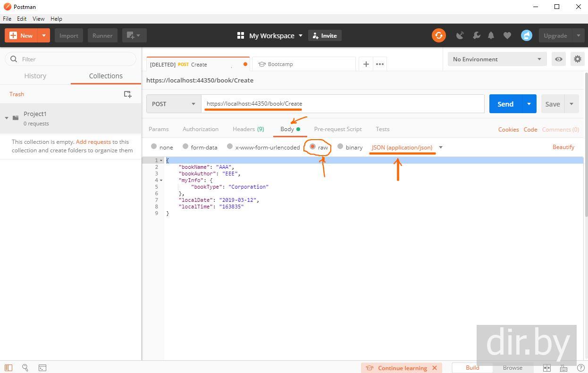588x373 pixels.
Task: Open the settings wrench icon
Action: tap(476, 35)
